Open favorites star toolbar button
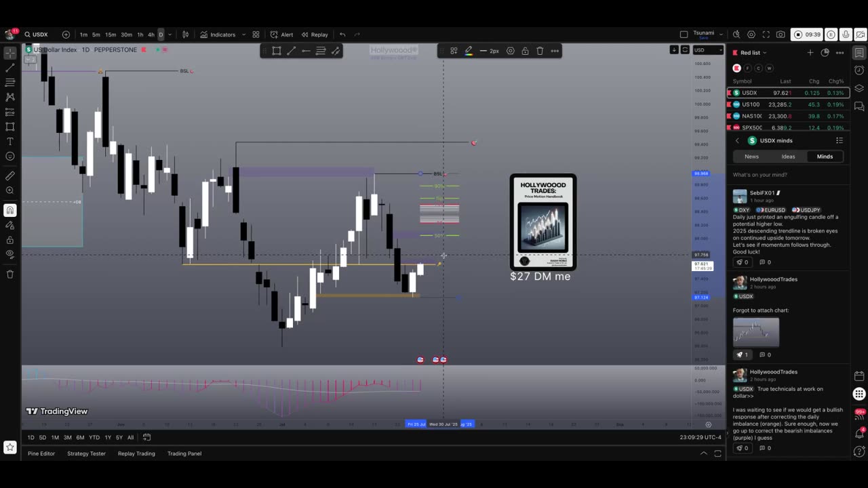Screen dimensions: 868x488 [x=10, y=447]
